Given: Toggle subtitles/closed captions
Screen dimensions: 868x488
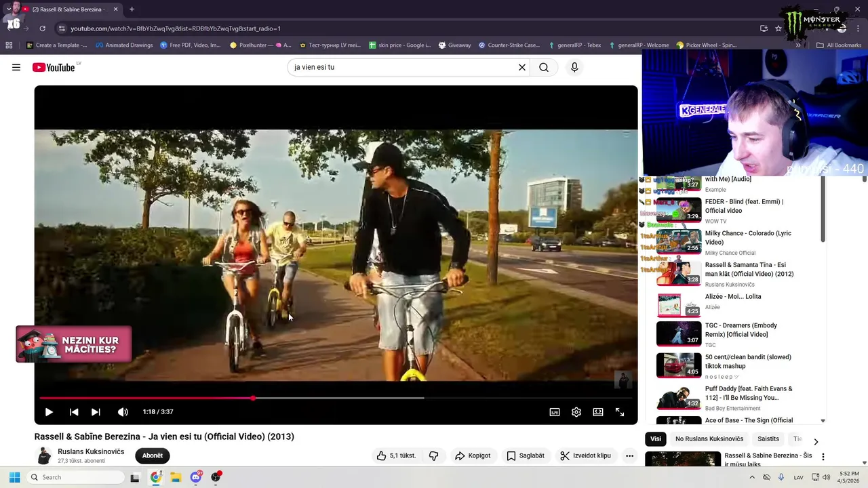Looking at the screenshot, I should pyautogui.click(x=555, y=412).
